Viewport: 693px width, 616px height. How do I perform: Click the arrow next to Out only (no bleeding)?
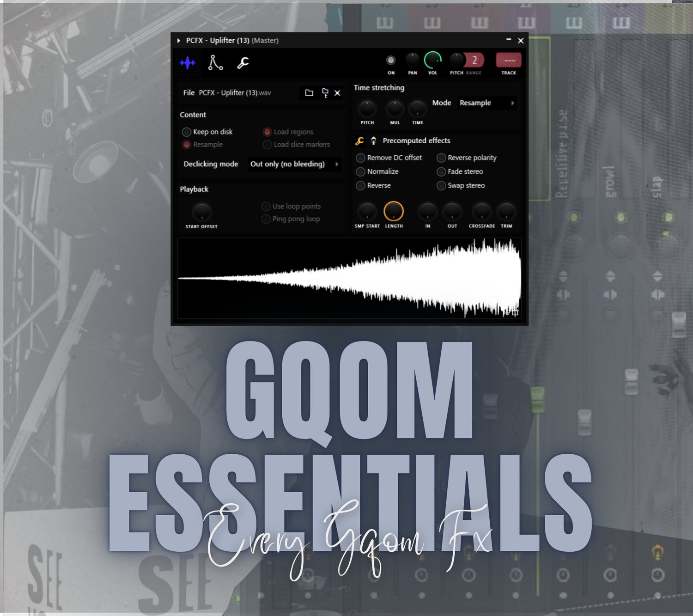point(337,164)
